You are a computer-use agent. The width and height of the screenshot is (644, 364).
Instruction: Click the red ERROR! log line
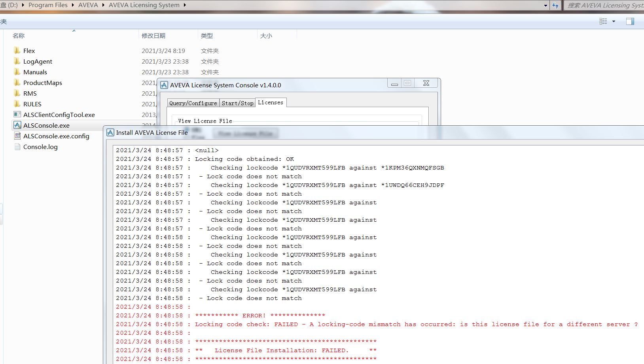tap(220, 315)
